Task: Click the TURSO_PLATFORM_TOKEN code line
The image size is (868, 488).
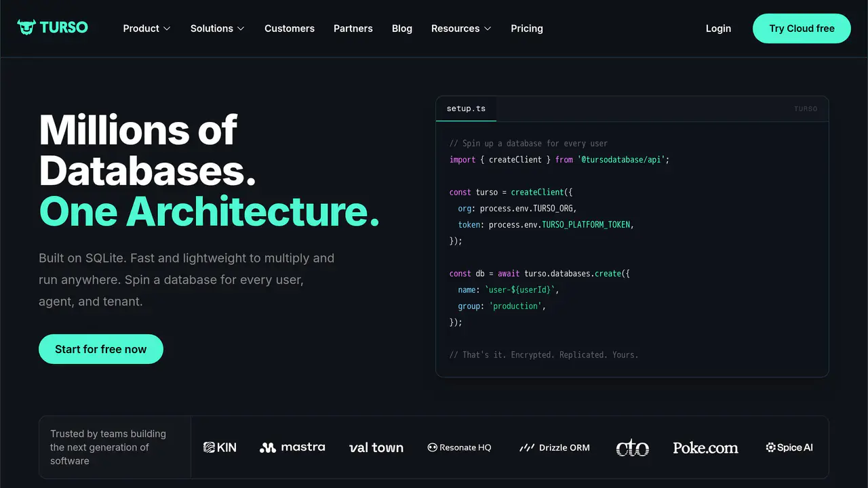Action: (x=546, y=225)
